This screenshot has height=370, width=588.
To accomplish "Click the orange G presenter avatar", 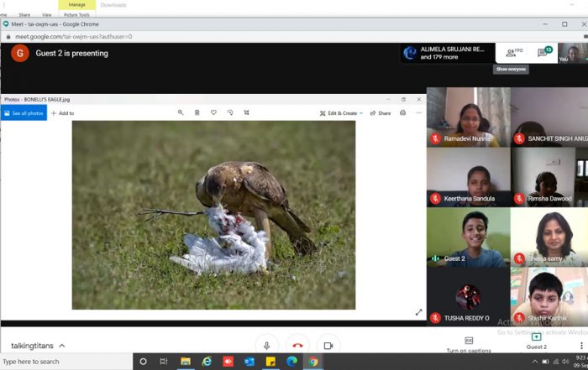I will click(20, 53).
